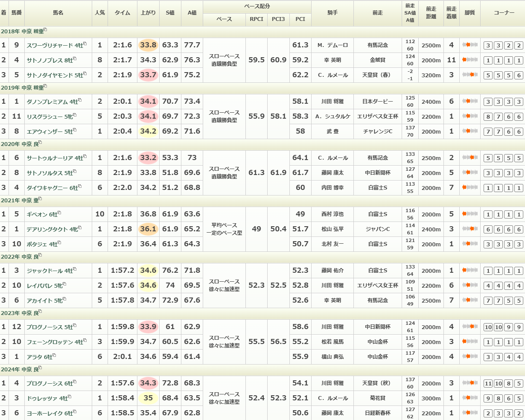Click the 脚質 arrow icon in ジャックドール's row
This screenshot has height=420, width=525.
click(x=470, y=270)
